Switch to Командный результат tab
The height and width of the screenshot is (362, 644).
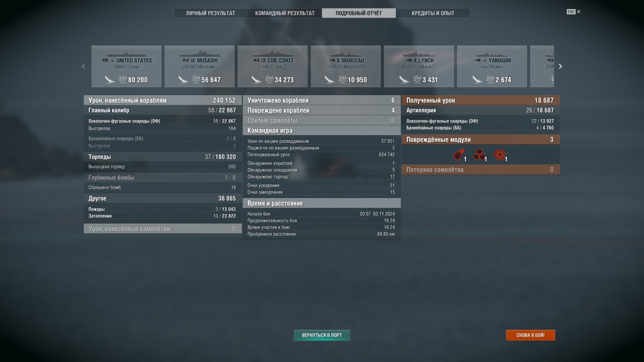(x=285, y=13)
